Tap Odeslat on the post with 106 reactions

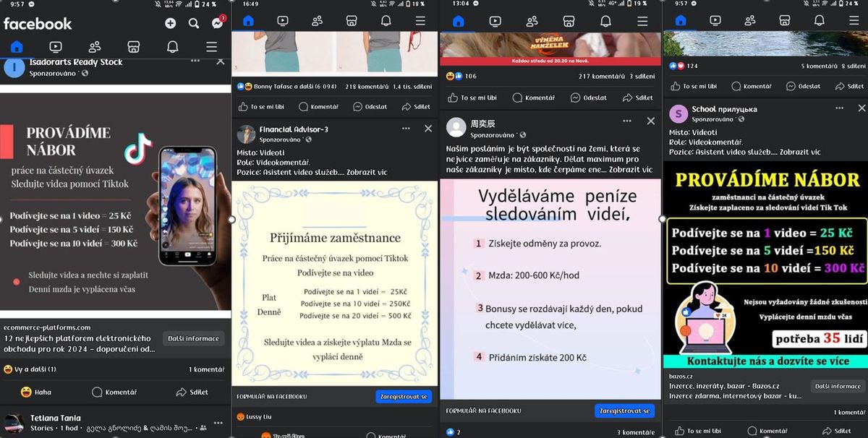[x=589, y=98]
